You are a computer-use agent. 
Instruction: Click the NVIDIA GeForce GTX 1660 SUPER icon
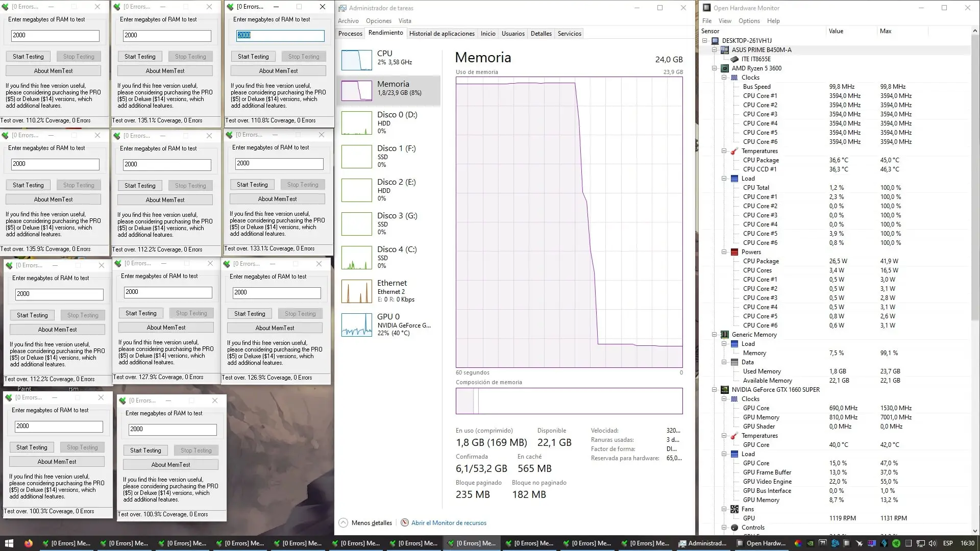pos(724,390)
